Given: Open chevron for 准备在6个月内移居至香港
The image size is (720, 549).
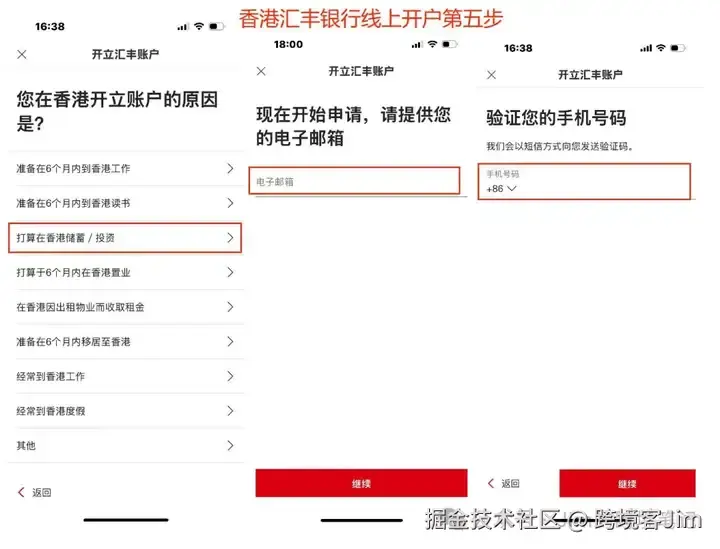Looking at the screenshot, I should click(x=231, y=342).
